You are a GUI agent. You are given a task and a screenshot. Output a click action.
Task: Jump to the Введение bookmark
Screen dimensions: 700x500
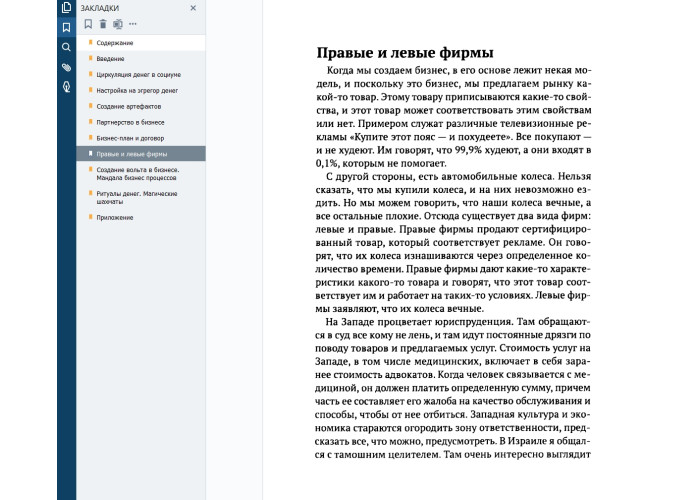coord(110,59)
